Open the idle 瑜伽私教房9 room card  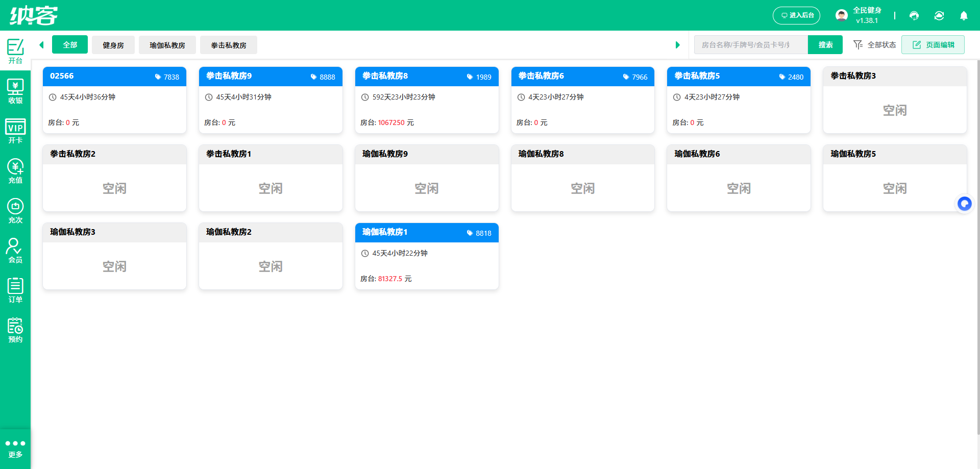coord(427,178)
